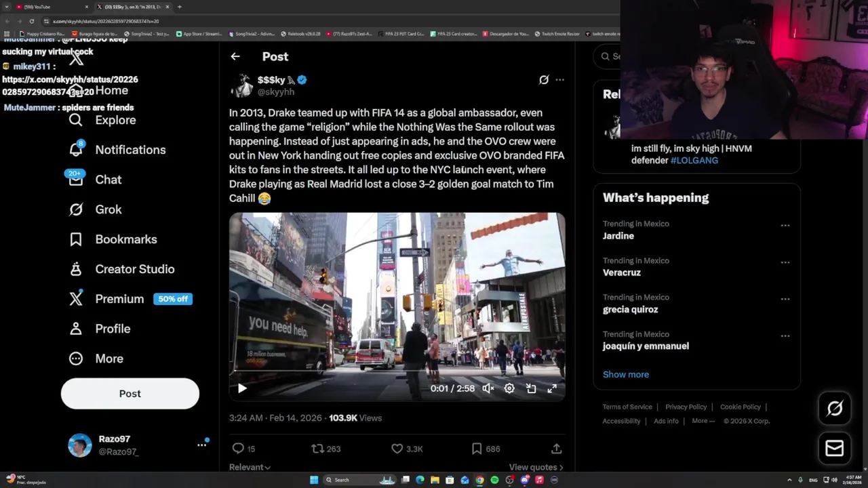Open Cookie Policy link

click(740, 407)
